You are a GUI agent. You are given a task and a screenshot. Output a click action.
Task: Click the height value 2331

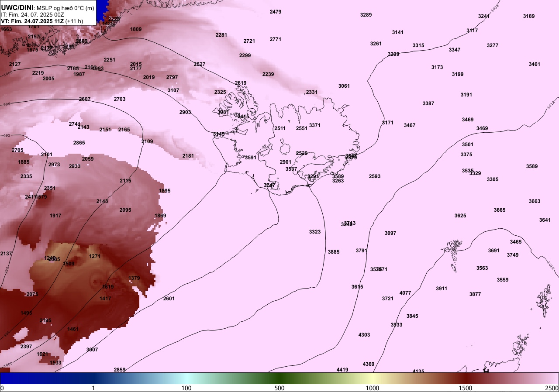[x=312, y=92]
